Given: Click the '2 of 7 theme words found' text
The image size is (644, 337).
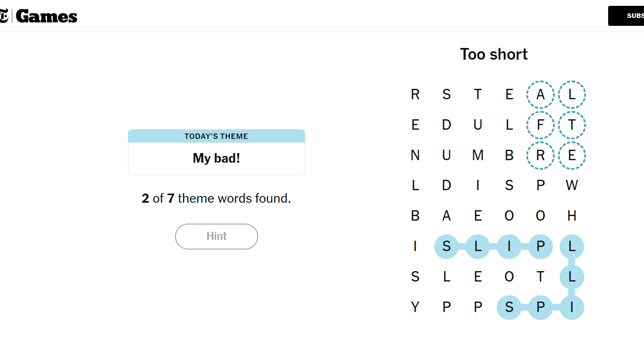Looking at the screenshot, I should pos(216,199).
